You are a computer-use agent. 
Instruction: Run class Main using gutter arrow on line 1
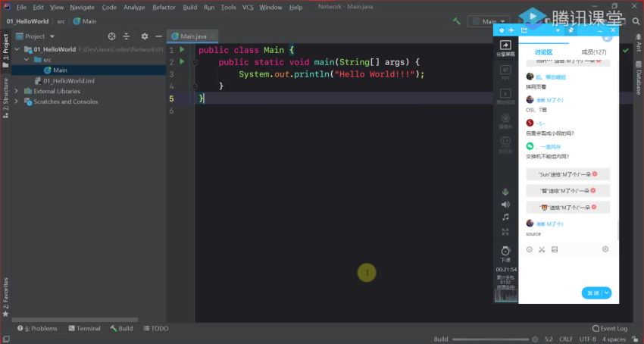[x=182, y=50]
